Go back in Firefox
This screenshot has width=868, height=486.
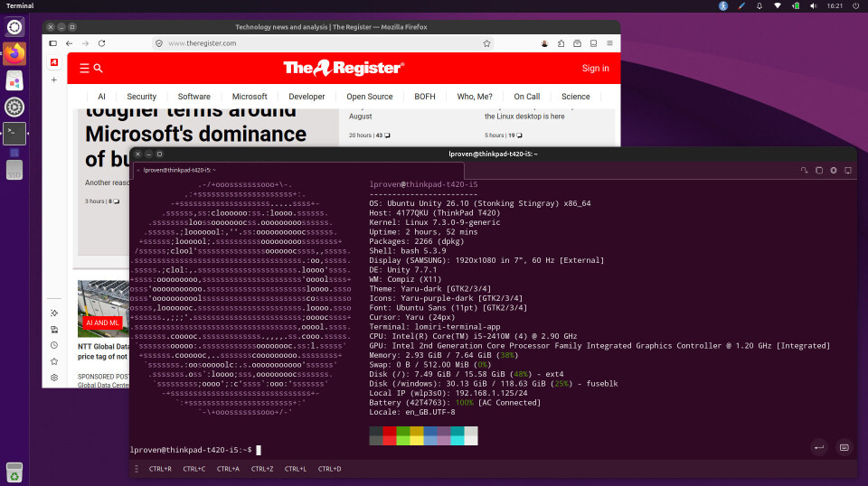70,43
